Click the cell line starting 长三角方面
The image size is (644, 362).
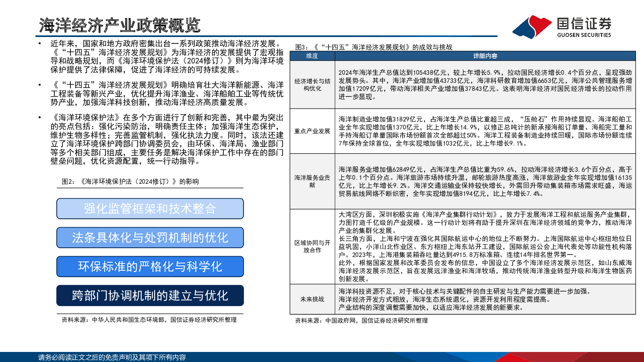pyautogui.click(x=485, y=247)
